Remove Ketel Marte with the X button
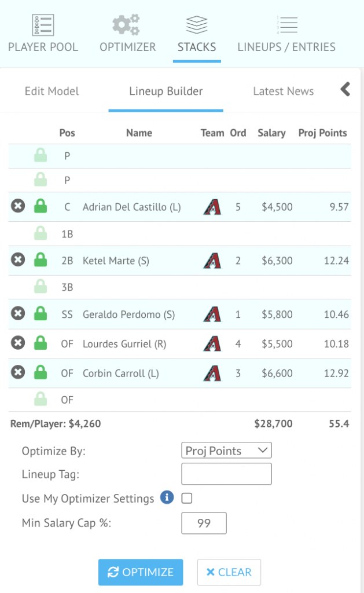The height and width of the screenshot is (593, 364). pos(17,261)
